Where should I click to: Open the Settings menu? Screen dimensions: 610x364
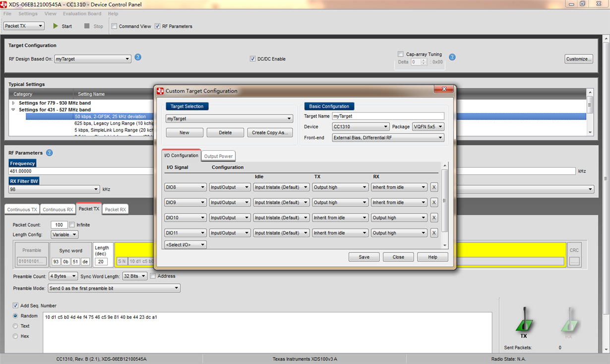28,14
